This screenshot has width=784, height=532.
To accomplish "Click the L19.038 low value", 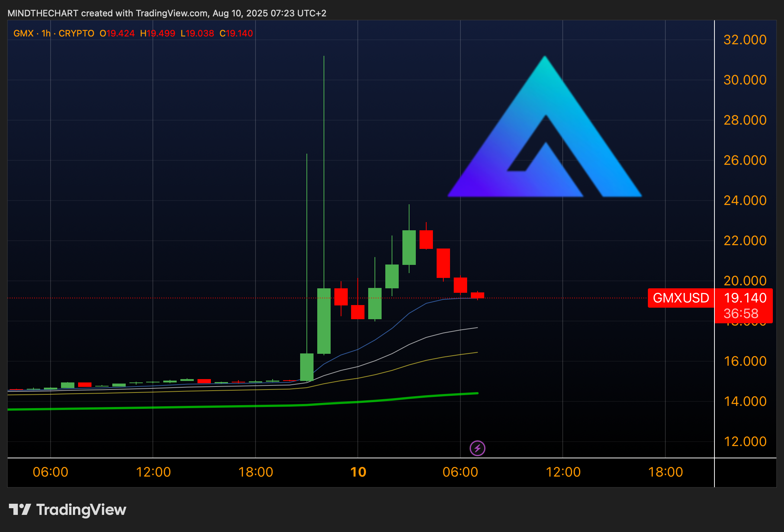I will tap(197, 33).
